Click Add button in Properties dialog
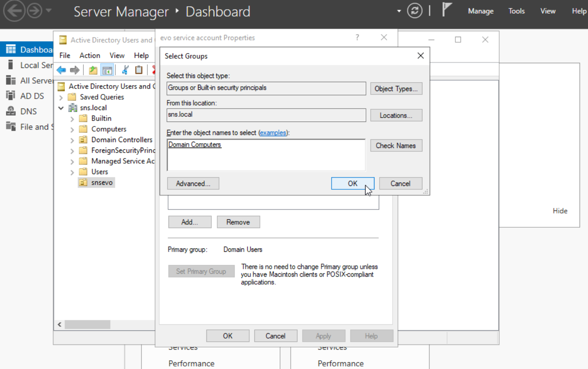The width and height of the screenshot is (588, 369). coord(190,222)
